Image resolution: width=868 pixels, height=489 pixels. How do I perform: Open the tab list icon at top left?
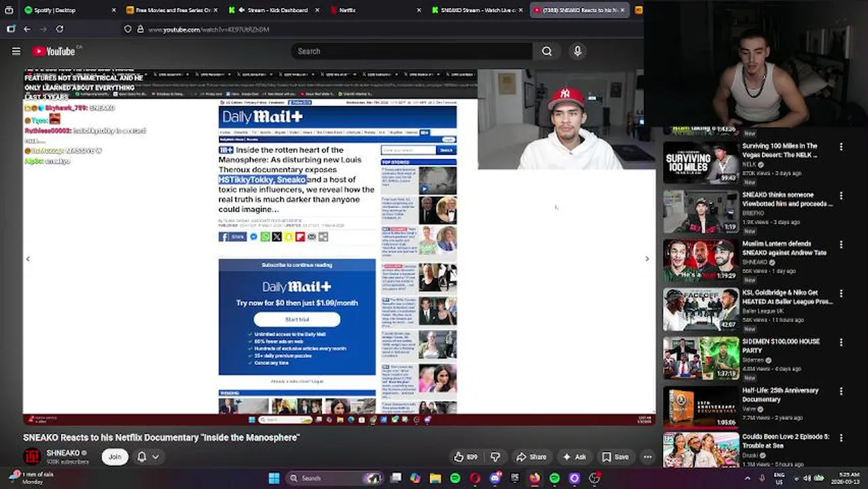[9, 10]
